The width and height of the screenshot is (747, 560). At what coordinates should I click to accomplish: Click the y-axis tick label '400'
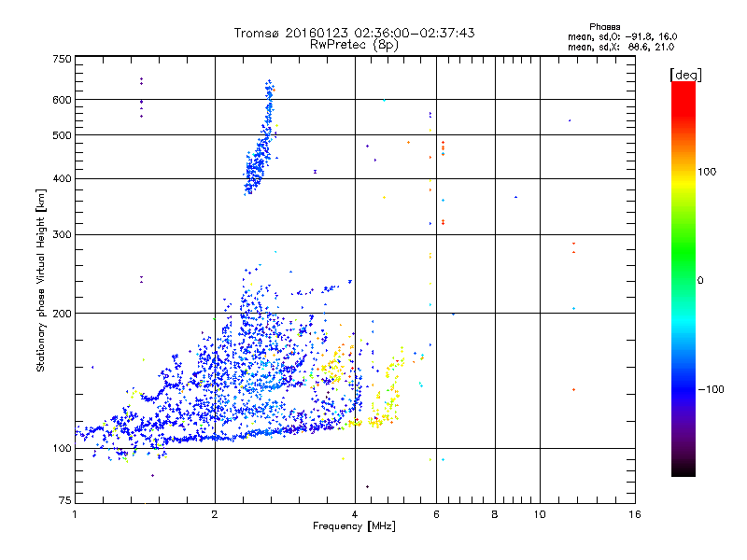[62, 179]
